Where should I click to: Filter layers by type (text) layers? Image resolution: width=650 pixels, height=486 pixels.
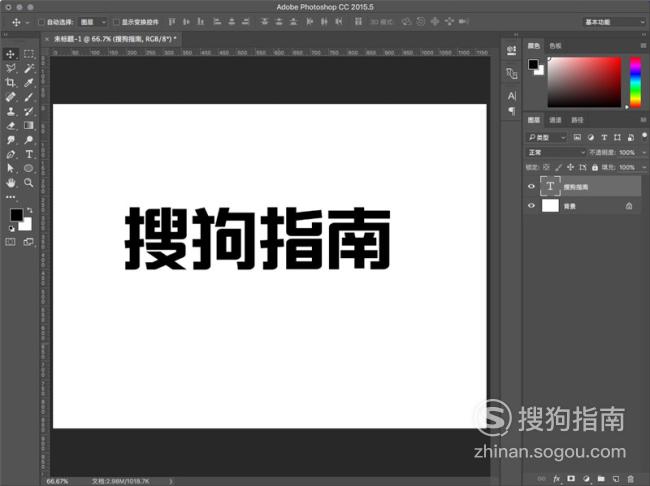(x=604, y=137)
